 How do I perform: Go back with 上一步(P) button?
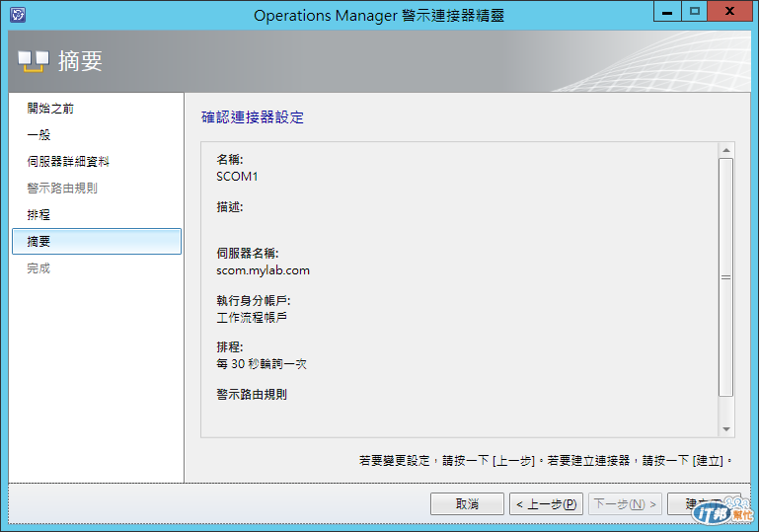click(546, 504)
